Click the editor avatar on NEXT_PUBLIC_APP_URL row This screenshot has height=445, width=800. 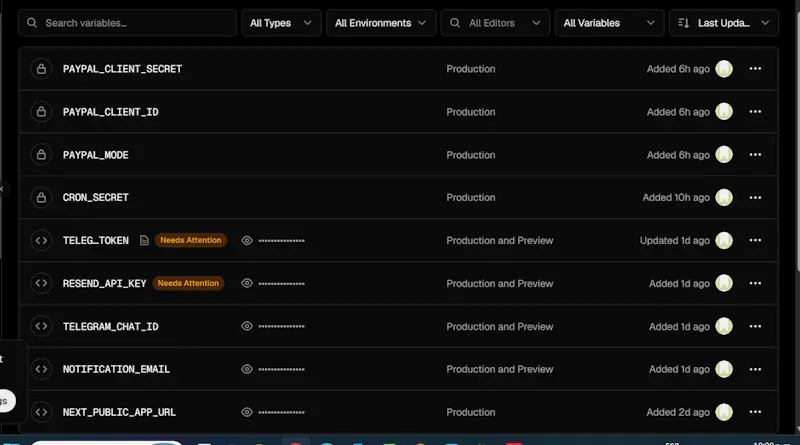coord(724,412)
